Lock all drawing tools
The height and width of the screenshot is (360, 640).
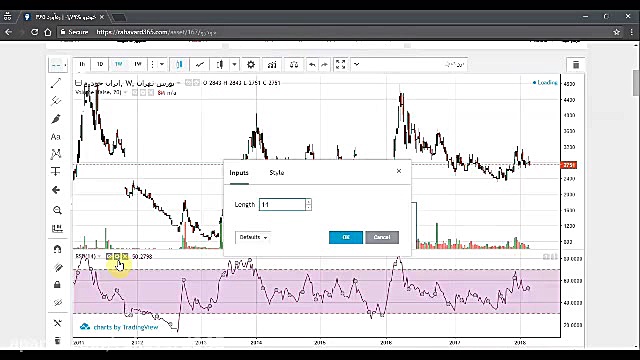coord(57,284)
